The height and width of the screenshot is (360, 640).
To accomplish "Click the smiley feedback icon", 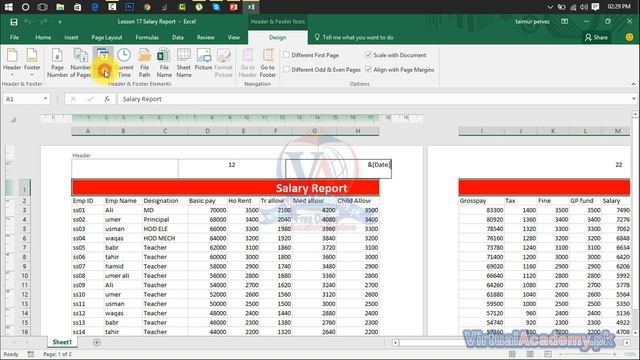I will (x=629, y=37).
